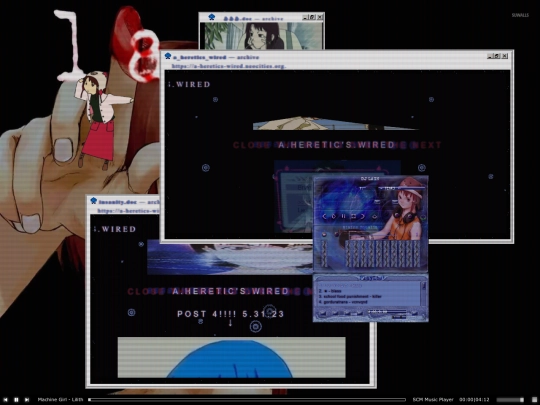Skip to next track in SCM Music Player bar
Viewport: 540px width, 405px height.
click(x=27, y=399)
